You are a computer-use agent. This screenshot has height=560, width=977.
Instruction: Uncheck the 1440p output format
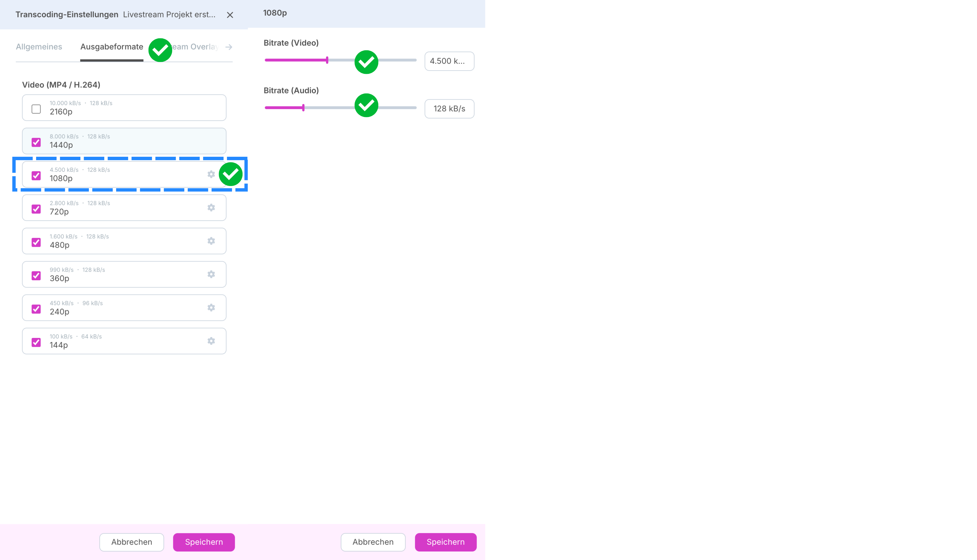[x=36, y=142]
